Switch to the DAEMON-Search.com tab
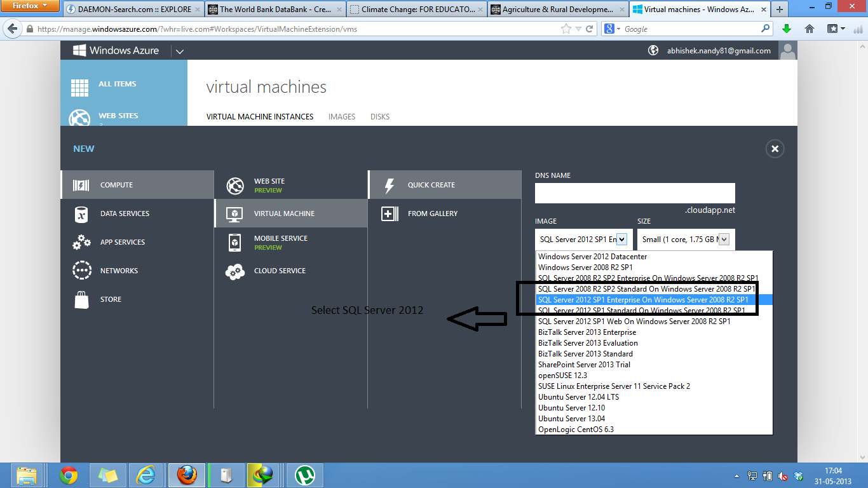 click(133, 10)
